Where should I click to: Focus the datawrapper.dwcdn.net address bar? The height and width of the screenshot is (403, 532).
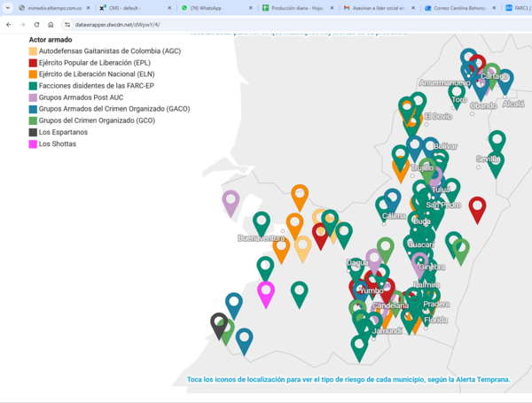(x=266, y=25)
